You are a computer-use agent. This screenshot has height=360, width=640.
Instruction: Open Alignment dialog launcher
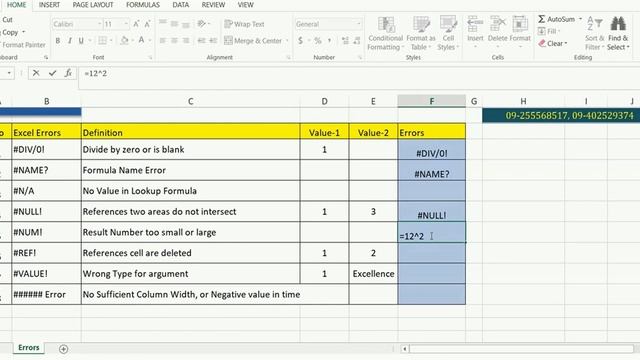pos(288,58)
